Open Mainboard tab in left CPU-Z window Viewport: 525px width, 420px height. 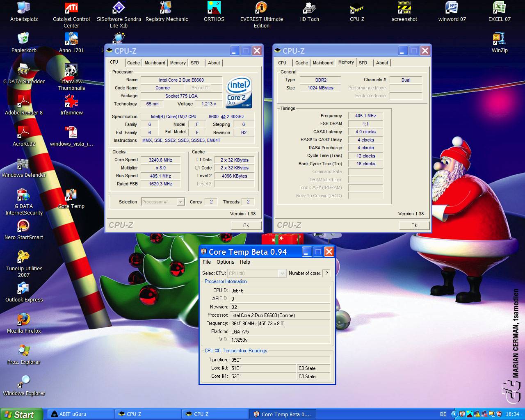(x=155, y=63)
